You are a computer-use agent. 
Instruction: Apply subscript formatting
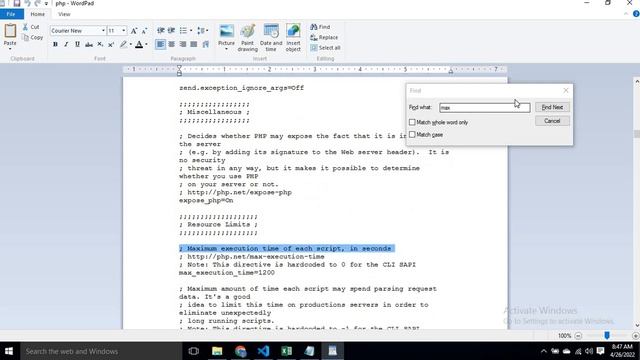coord(100,44)
